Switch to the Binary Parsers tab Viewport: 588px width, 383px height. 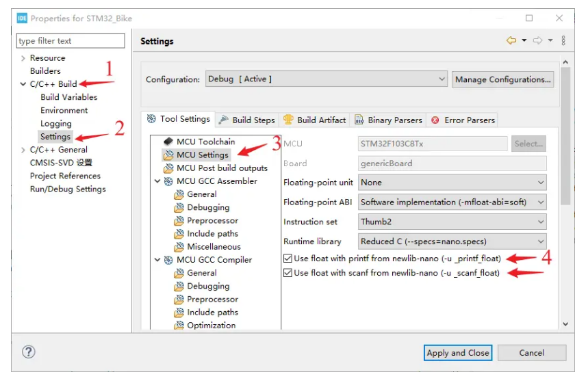[x=388, y=120]
